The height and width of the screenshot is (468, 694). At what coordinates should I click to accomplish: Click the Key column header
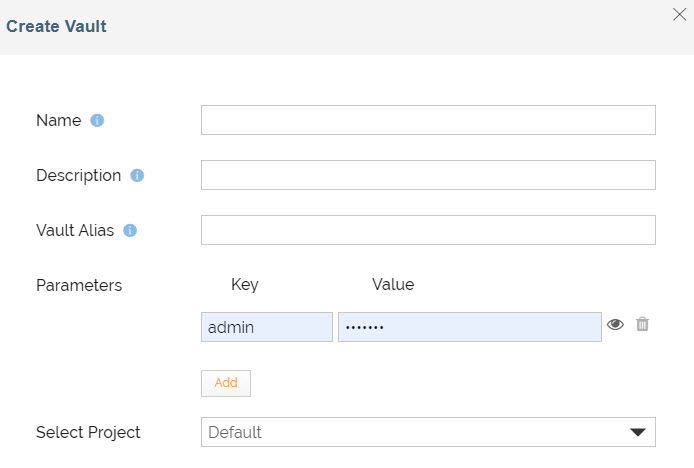244,285
